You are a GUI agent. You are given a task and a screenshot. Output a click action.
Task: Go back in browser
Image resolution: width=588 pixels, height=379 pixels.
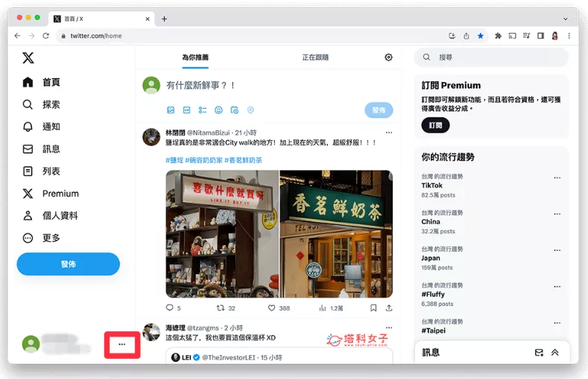point(17,36)
